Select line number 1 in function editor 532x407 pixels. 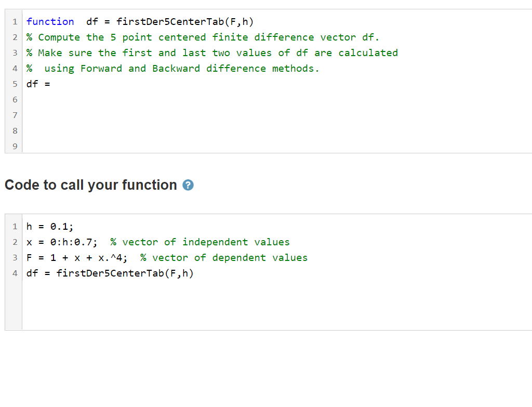(x=15, y=22)
